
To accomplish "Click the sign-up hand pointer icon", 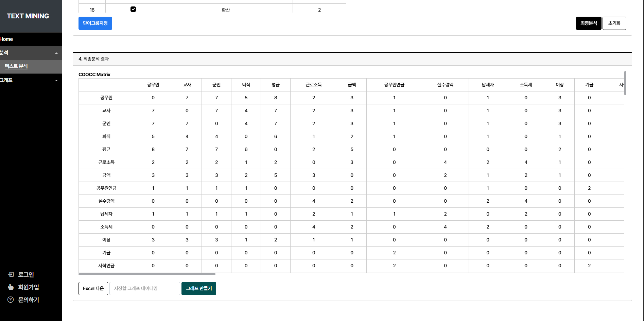I will pos(11,287).
